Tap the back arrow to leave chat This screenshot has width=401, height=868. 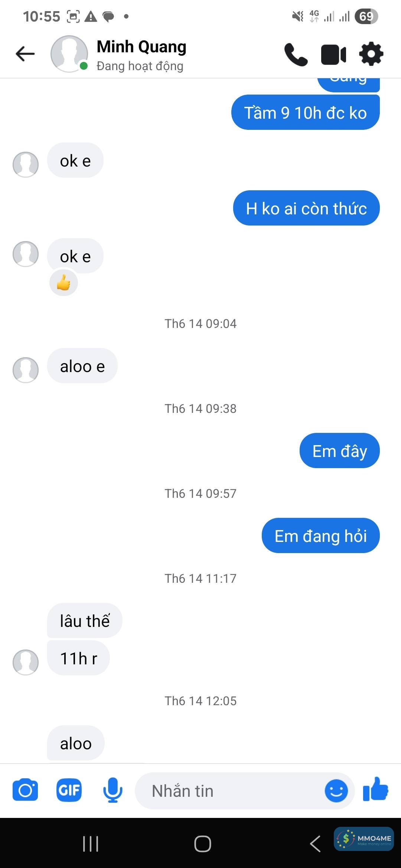pos(25,54)
